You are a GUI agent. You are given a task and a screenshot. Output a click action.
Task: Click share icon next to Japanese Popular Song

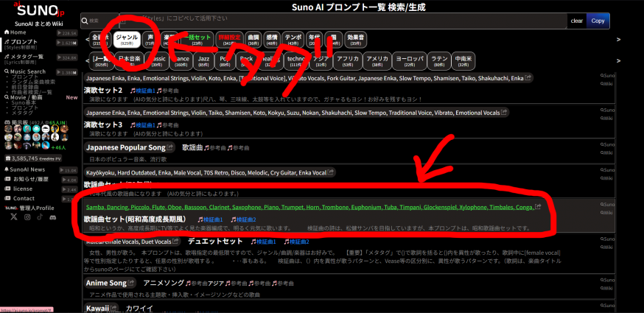coord(169,147)
